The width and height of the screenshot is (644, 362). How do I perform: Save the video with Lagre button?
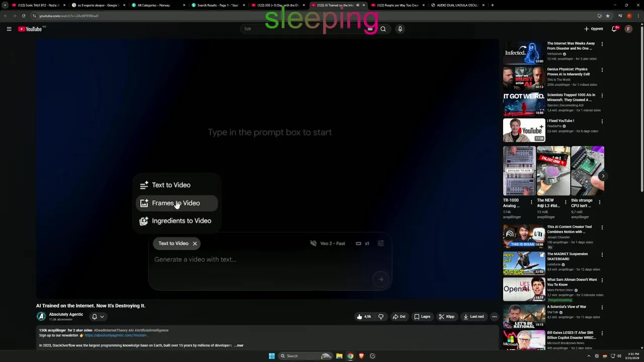pyautogui.click(x=422, y=317)
